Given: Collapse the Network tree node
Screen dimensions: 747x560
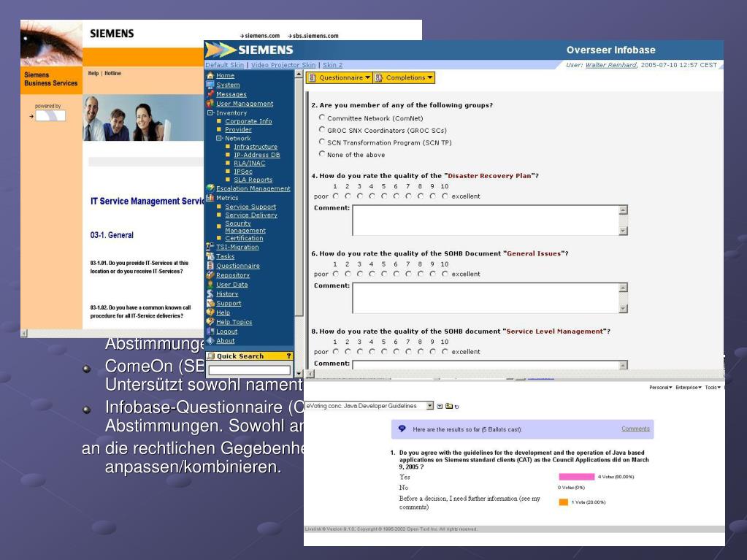Looking at the screenshot, I should (x=218, y=138).
